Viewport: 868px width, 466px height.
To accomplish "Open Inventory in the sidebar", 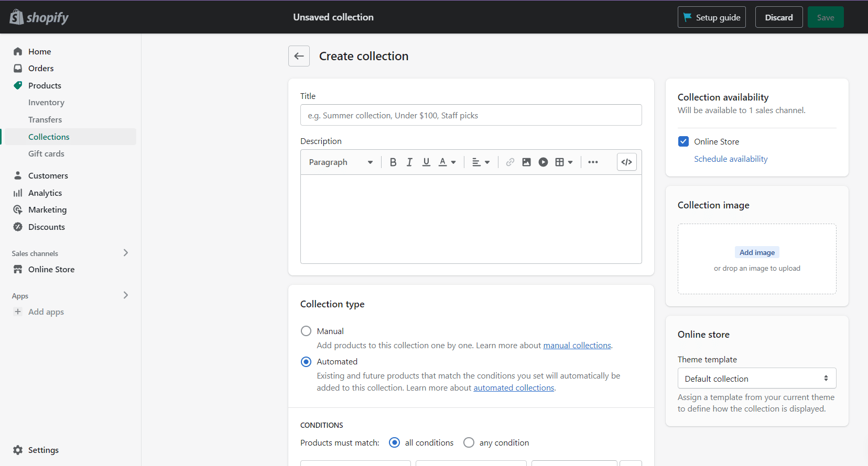I will (46, 103).
